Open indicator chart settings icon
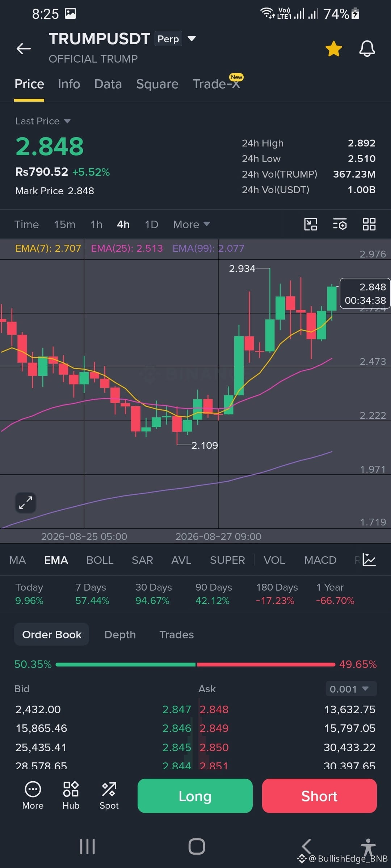 [x=369, y=560]
